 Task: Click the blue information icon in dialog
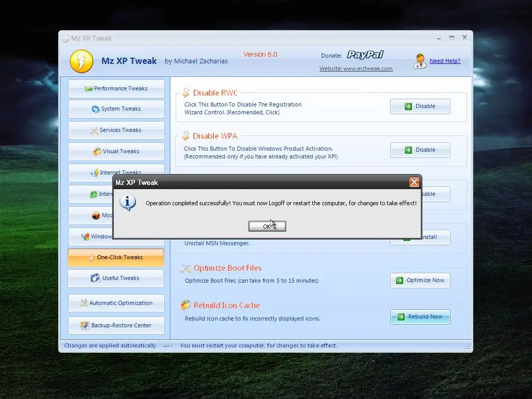128,203
